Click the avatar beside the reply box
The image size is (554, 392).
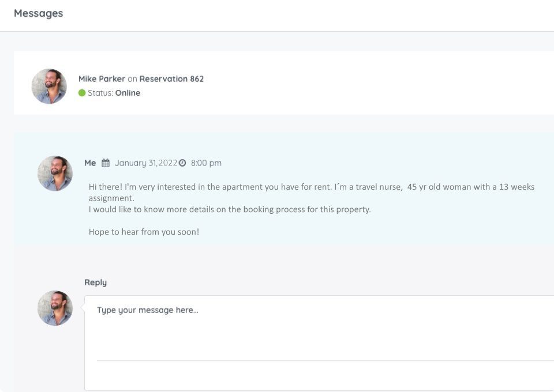click(x=55, y=308)
